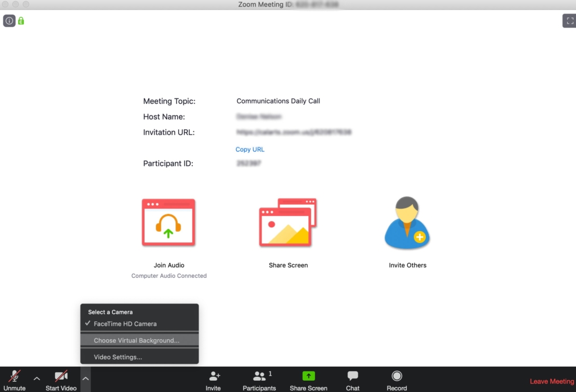
Task: Open the Participants panel
Action: (259, 380)
